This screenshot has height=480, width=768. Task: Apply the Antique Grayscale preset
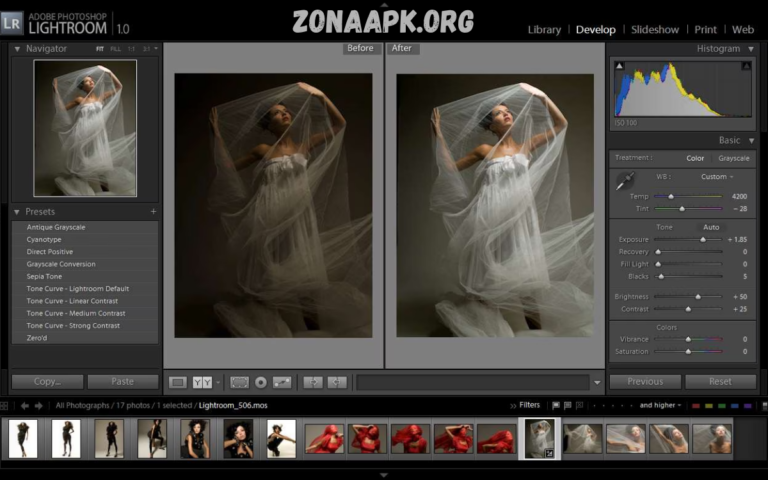[x=85, y=227]
